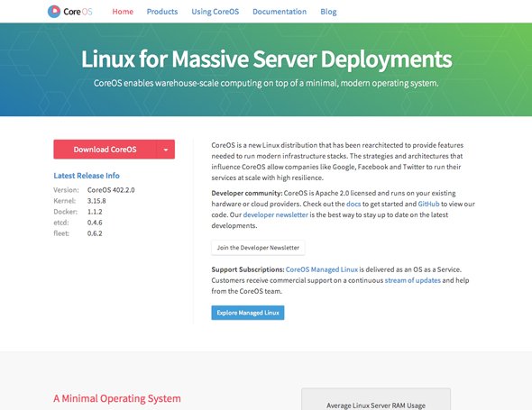The image size is (532, 410).
Task: Click the warehouse-scale computing subtitle
Action: [x=266, y=83]
